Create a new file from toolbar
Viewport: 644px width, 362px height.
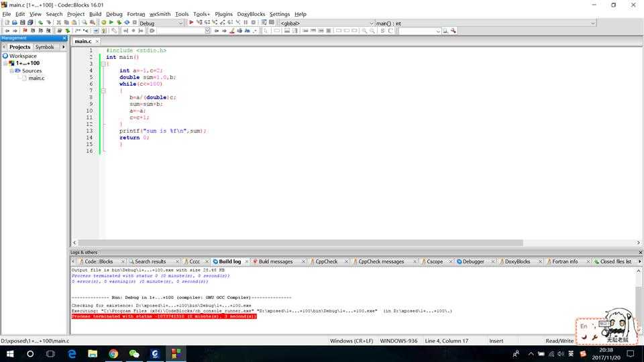point(7,23)
